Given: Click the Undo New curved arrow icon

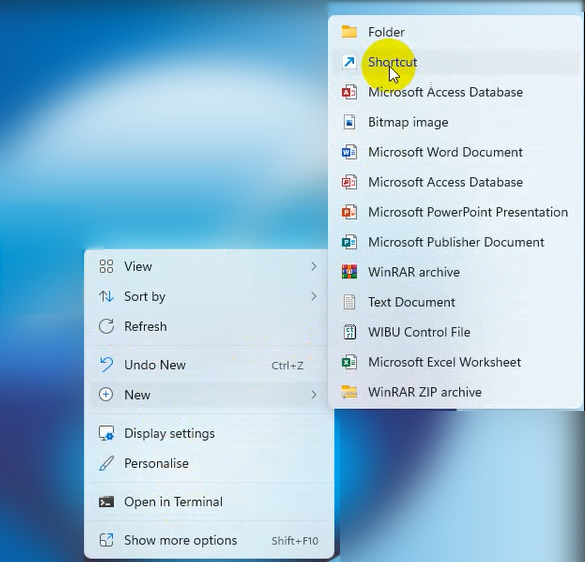Looking at the screenshot, I should click(x=106, y=365).
